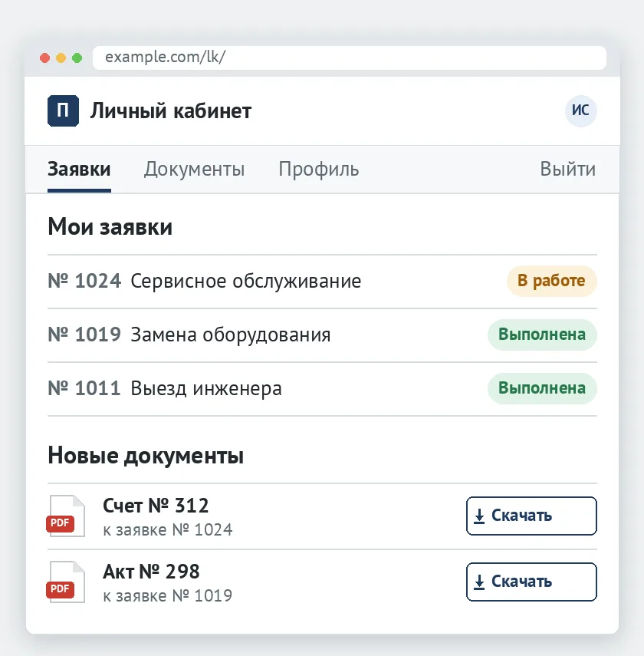644x656 pixels.
Task: Click the Счет № 312 document title
Action: coord(156,506)
